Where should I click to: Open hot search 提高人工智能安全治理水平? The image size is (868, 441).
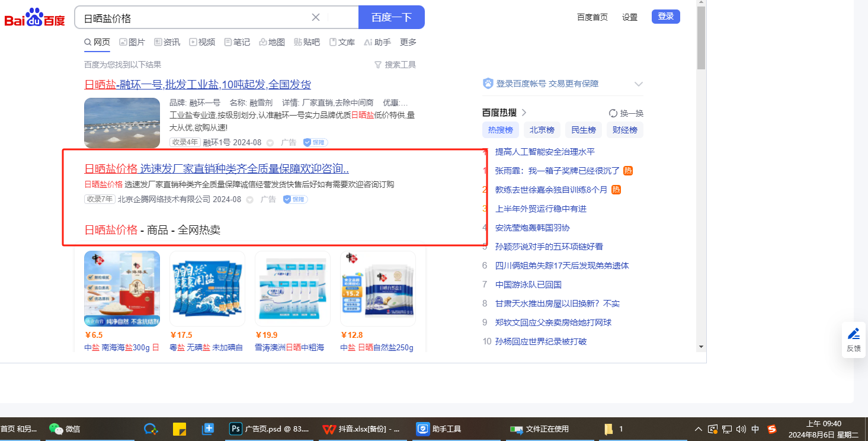point(545,152)
